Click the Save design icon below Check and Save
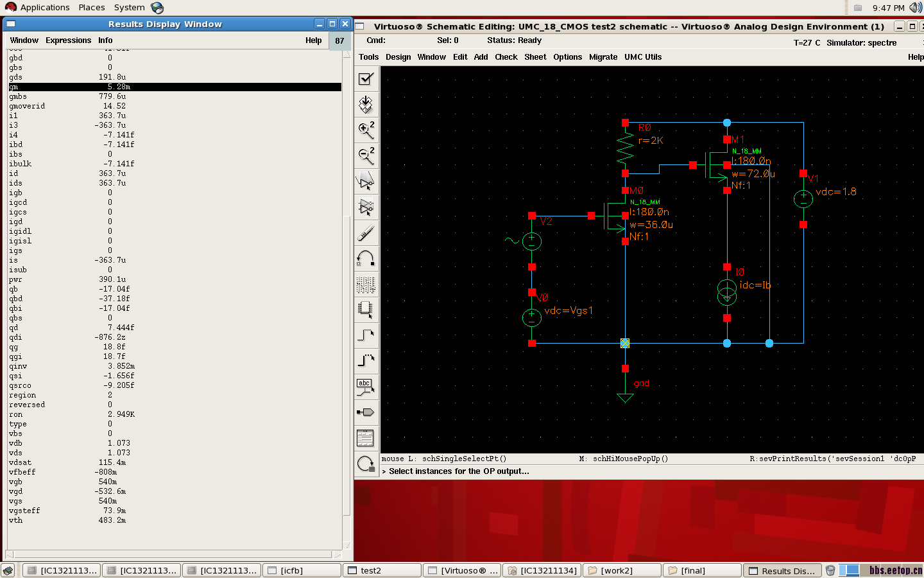 click(366, 105)
